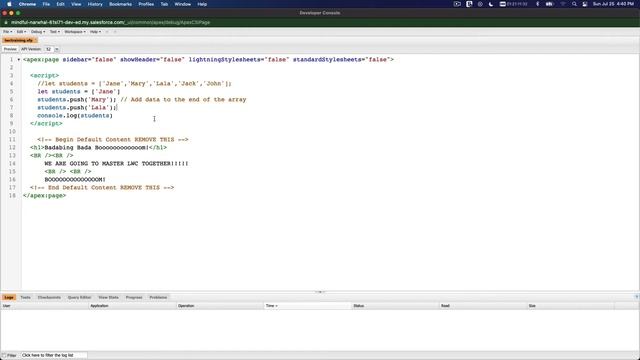Click the log list filter input field
Viewport: 640px width, 360px height.
coord(54,356)
